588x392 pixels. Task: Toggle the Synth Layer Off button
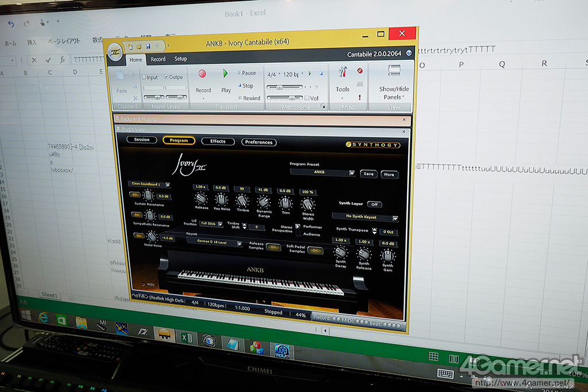(374, 204)
